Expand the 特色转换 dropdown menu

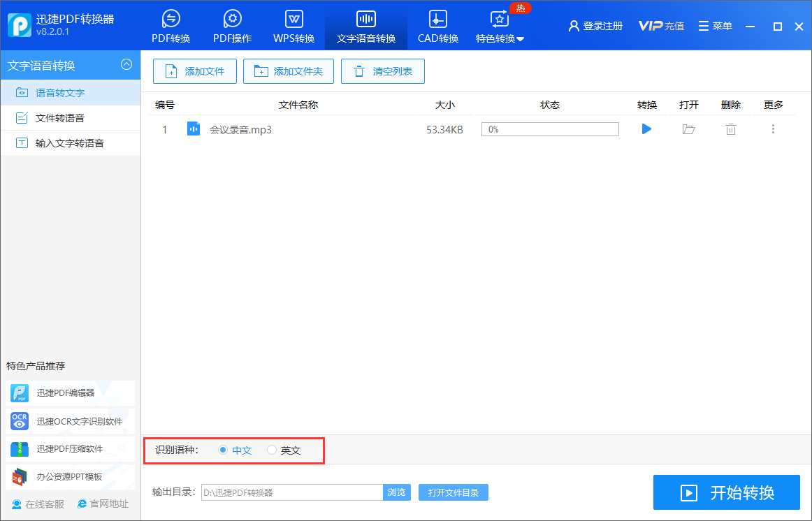point(500,27)
